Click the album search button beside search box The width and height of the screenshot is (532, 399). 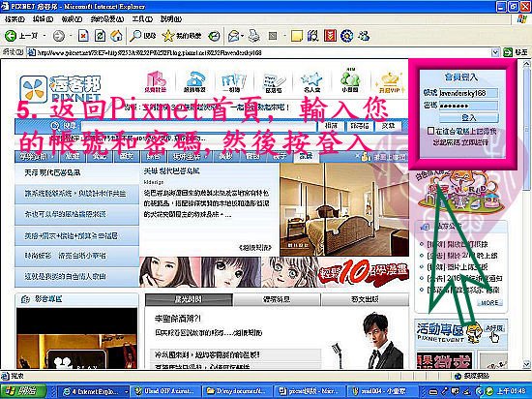click(x=331, y=126)
